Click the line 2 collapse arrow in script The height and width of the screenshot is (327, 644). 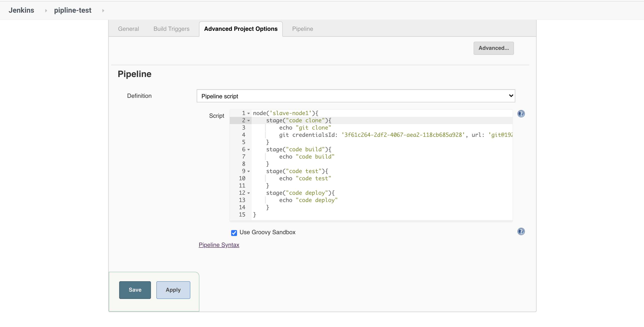point(249,120)
